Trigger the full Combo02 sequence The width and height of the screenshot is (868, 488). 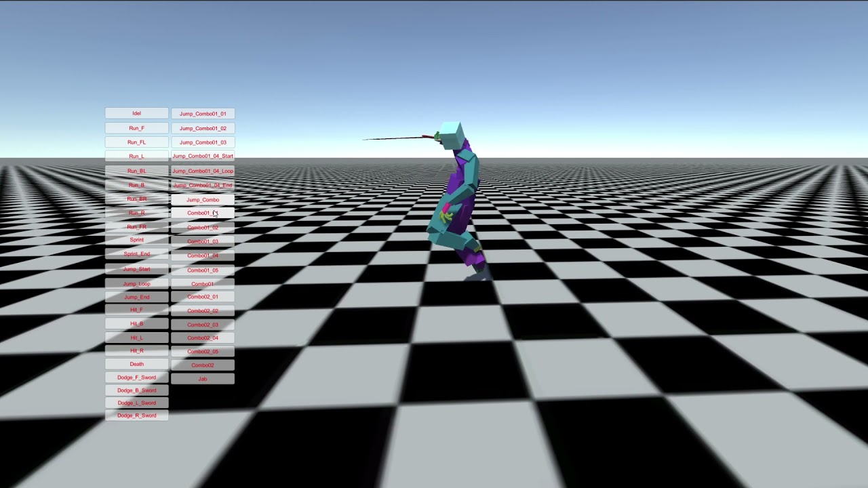click(x=203, y=365)
